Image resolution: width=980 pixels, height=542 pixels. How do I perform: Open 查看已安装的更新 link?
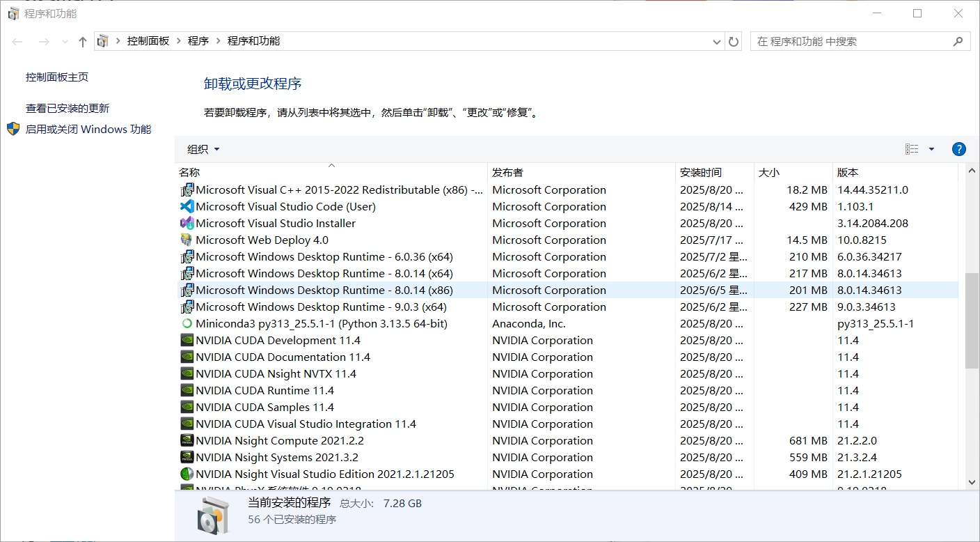(68, 108)
